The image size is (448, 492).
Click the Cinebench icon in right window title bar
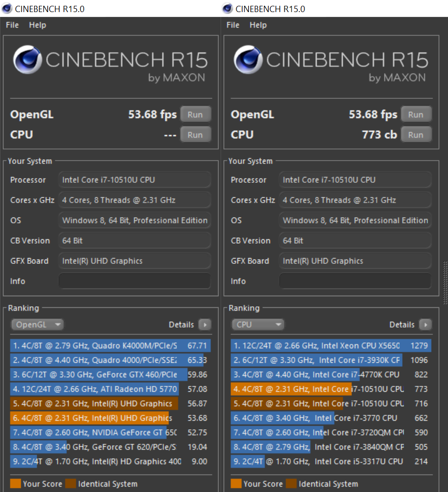tap(227, 9)
